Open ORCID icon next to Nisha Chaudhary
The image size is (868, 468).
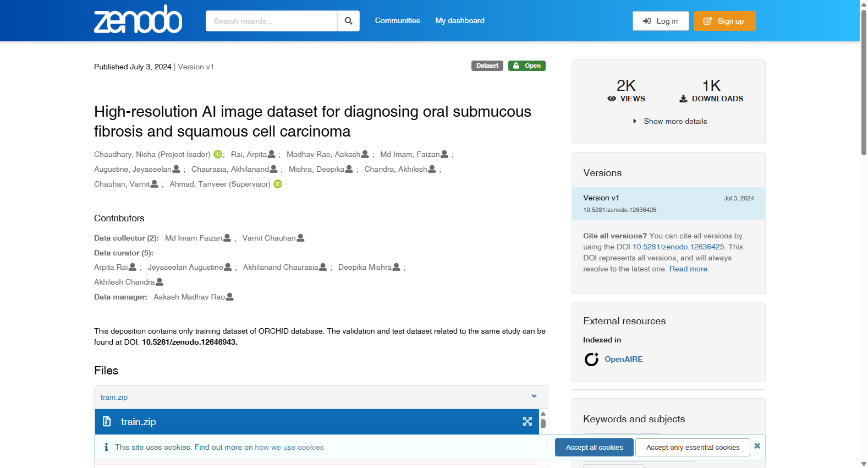point(218,154)
